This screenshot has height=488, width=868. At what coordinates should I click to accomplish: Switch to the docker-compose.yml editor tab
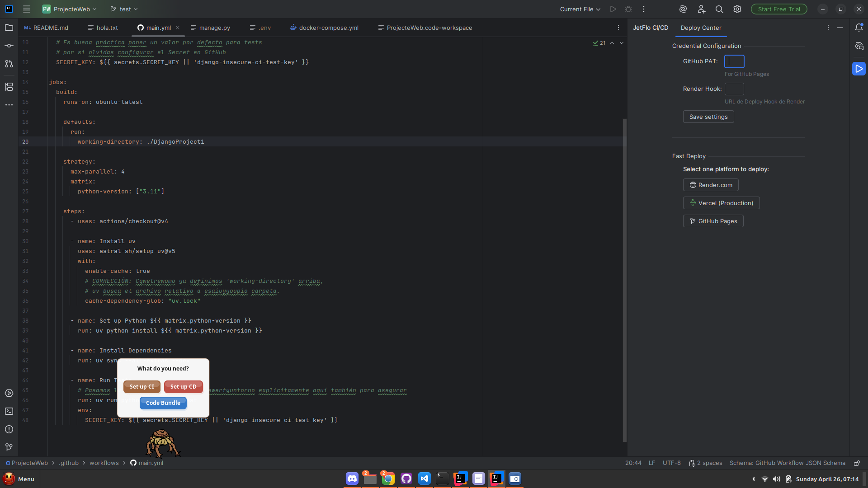pos(328,28)
